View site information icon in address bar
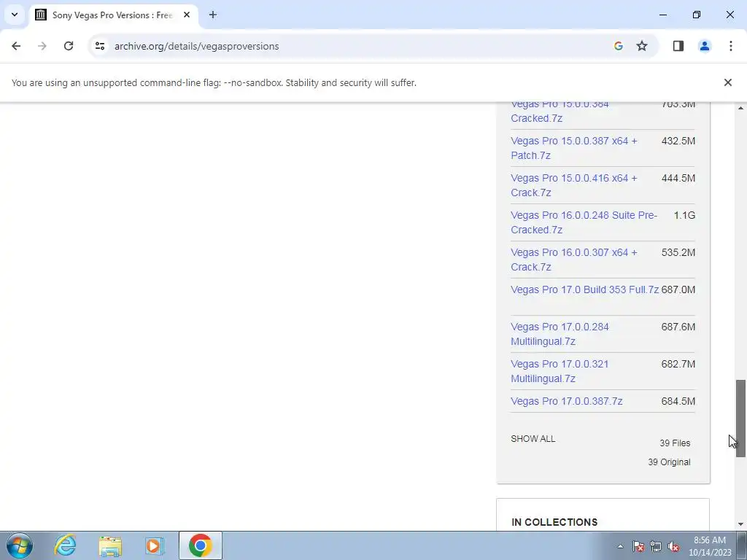The image size is (747, 560). (x=100, y=46)
